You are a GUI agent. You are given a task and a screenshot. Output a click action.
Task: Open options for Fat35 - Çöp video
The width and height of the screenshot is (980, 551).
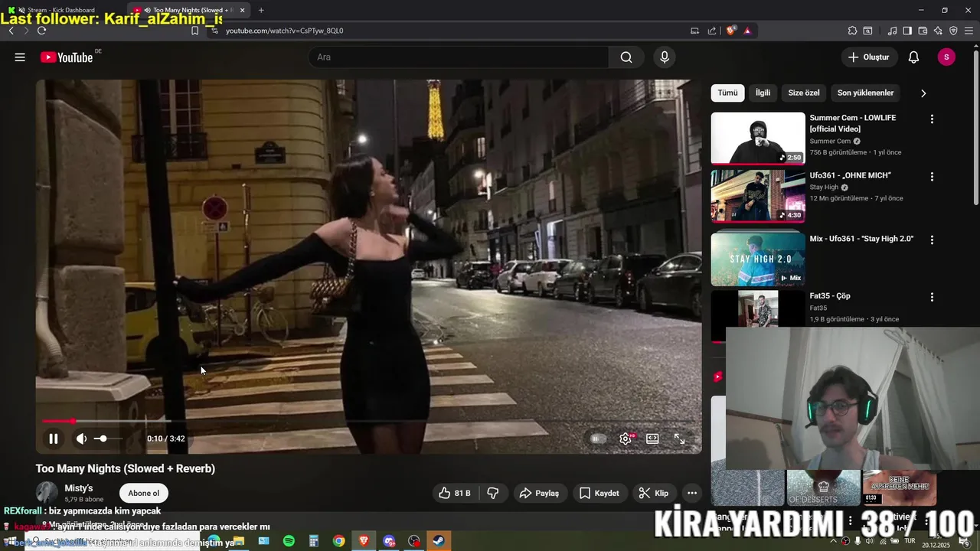tap(932, 297)
